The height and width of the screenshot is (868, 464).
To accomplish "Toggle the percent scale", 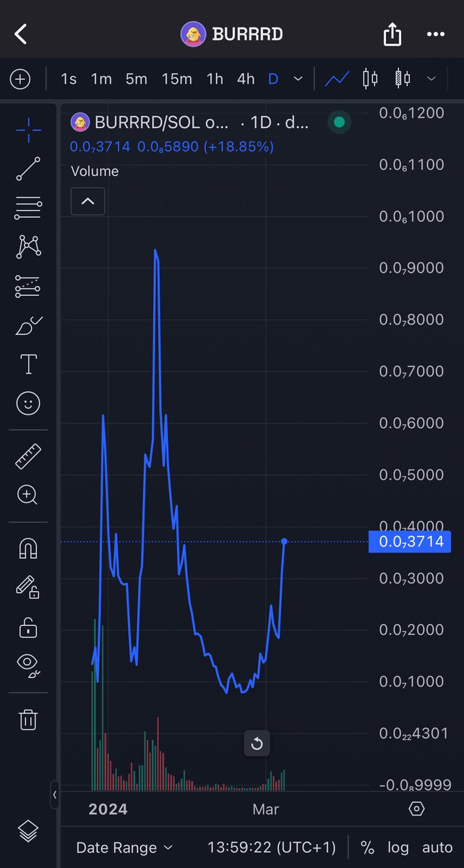I will click(367, 848).
